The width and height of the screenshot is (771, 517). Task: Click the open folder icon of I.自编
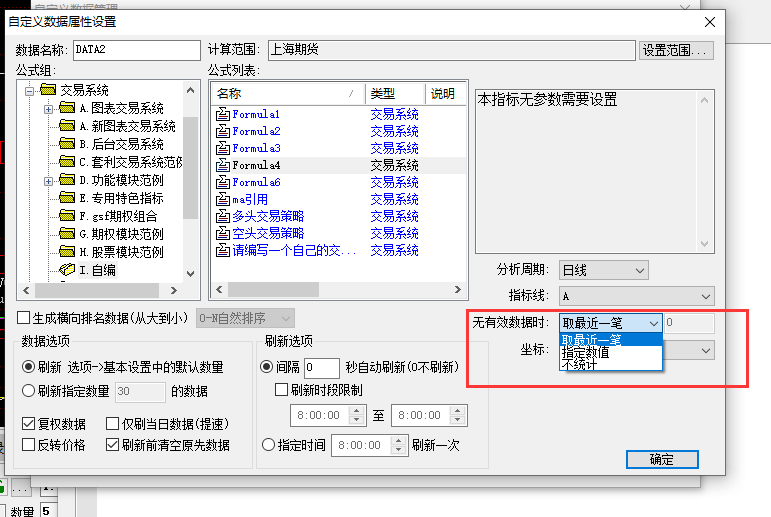pos(67,270)
